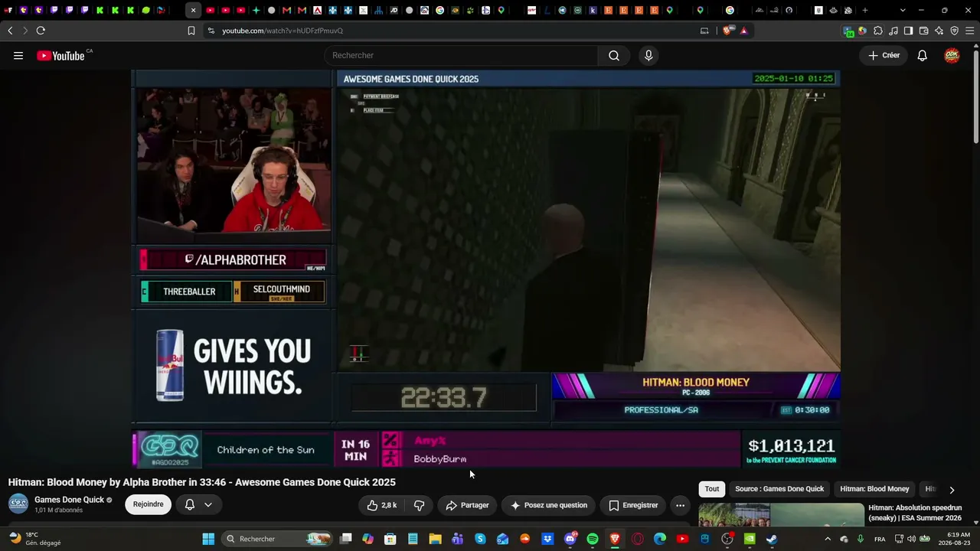Open the Games Done Quick channel avatar
The image size is (980, 551).
(18, 504)
